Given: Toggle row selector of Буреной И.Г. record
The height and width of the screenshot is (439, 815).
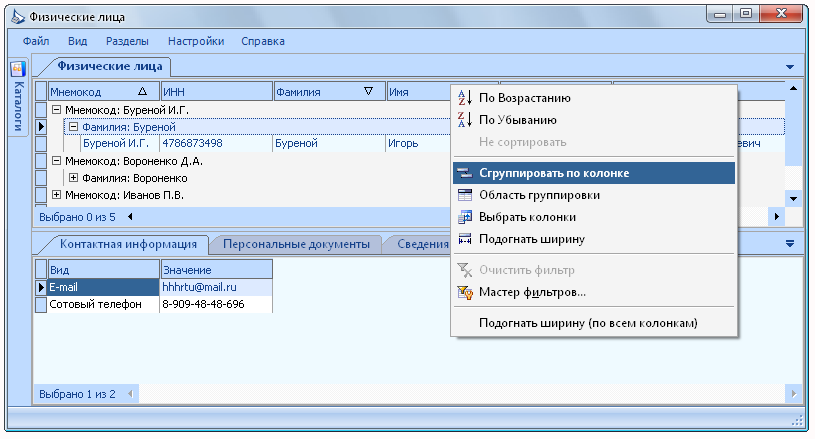Looking at the screenshot, I should click(41, 143).
